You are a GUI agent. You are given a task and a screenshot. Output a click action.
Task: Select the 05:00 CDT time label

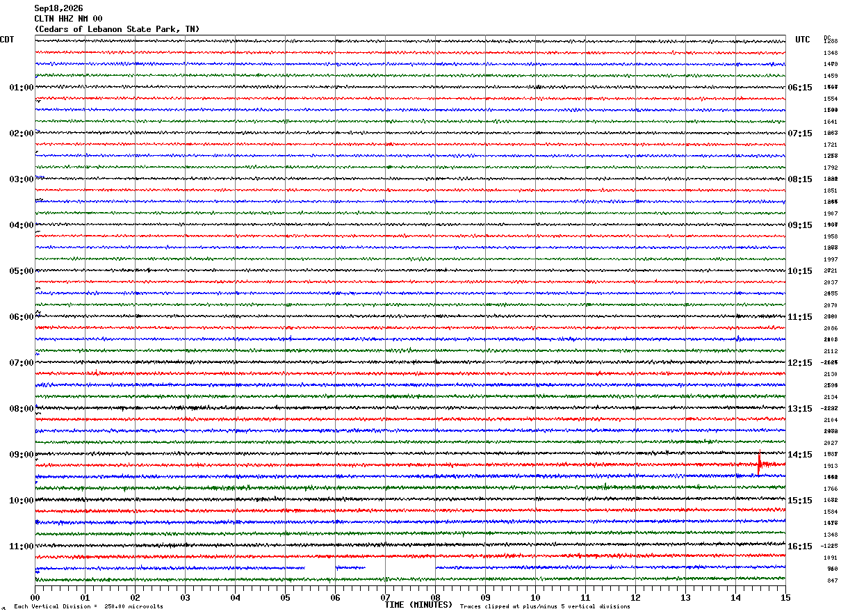coord(22,271)
